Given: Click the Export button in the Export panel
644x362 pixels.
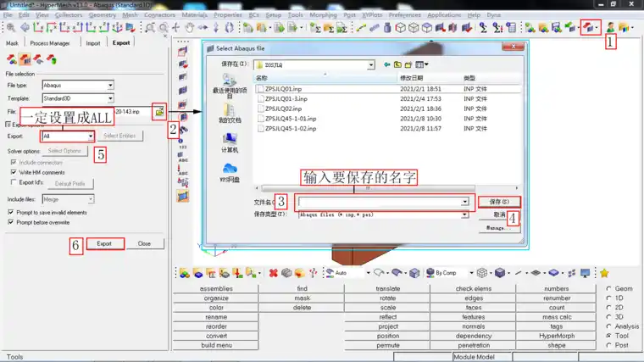Looking at the screenshot, I should click(104, 243).
